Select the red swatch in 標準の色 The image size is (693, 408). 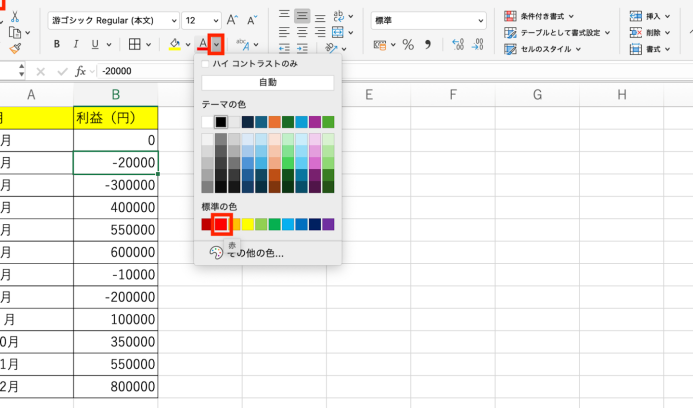coord(221,224)
